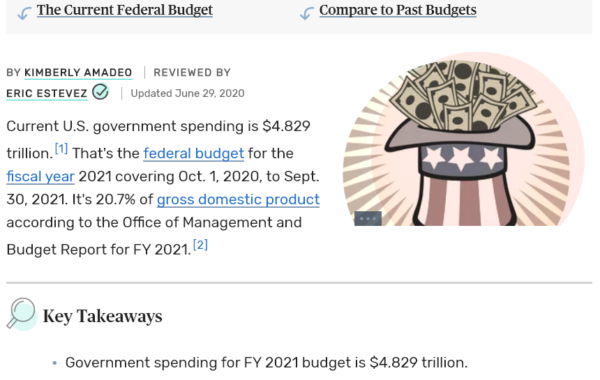Click citation footnote [2]

[x=201, y=245]
